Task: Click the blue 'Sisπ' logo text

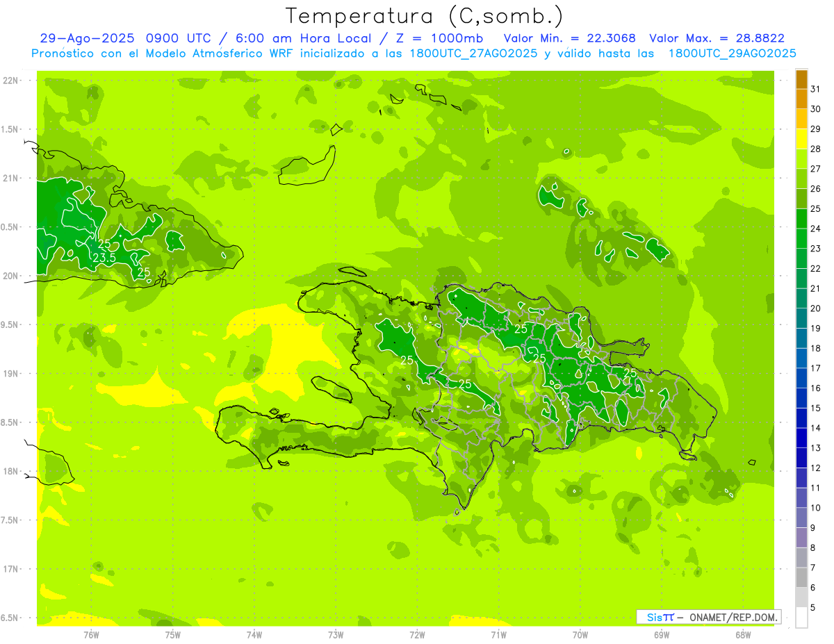Action: click(660, 617)
